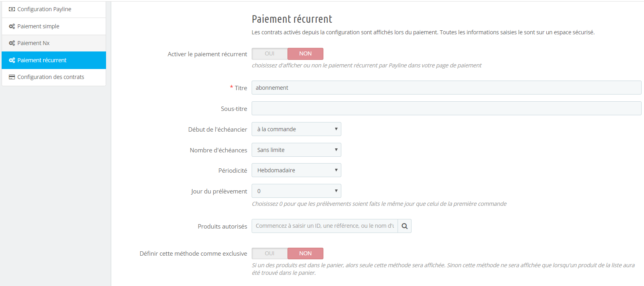Click the gears icon beside Paiement simple
Image resolution: width=644 pixels, height=286 pixels.
pos(12,26)
